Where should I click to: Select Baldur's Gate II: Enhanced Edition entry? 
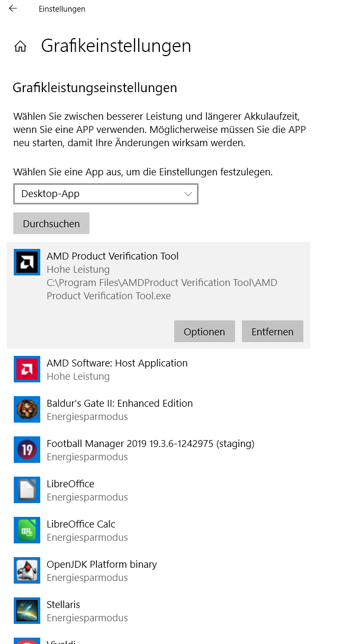click(x=158, y=409)
